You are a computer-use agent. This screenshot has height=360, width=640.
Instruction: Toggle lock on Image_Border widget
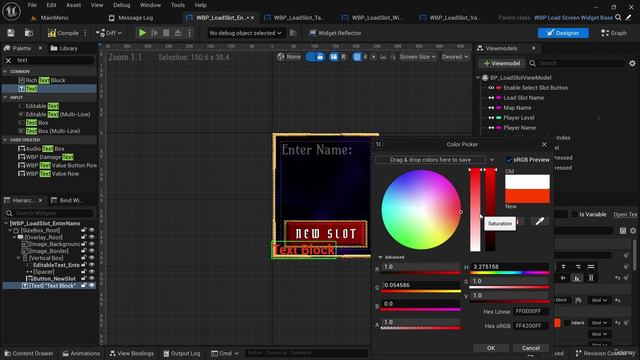click(84, 251)
